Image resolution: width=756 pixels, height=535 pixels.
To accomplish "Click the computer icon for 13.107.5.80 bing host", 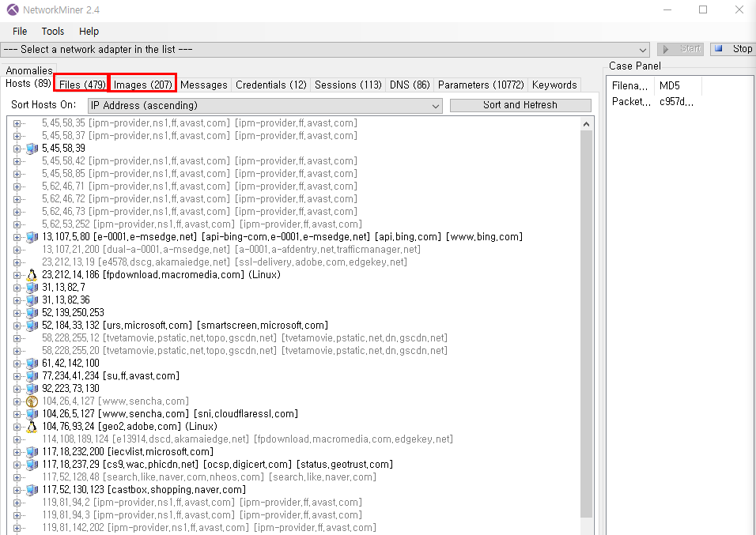I will tap(32, 237).
